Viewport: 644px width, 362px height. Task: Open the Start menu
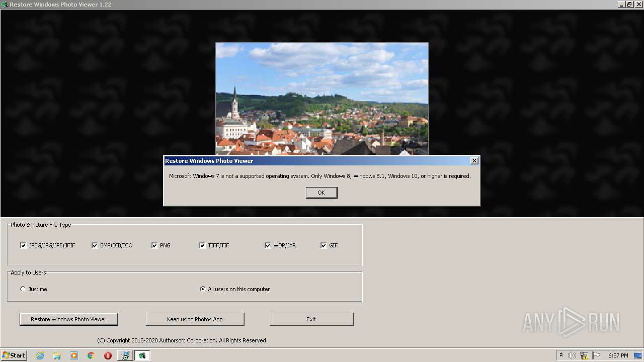14,355
